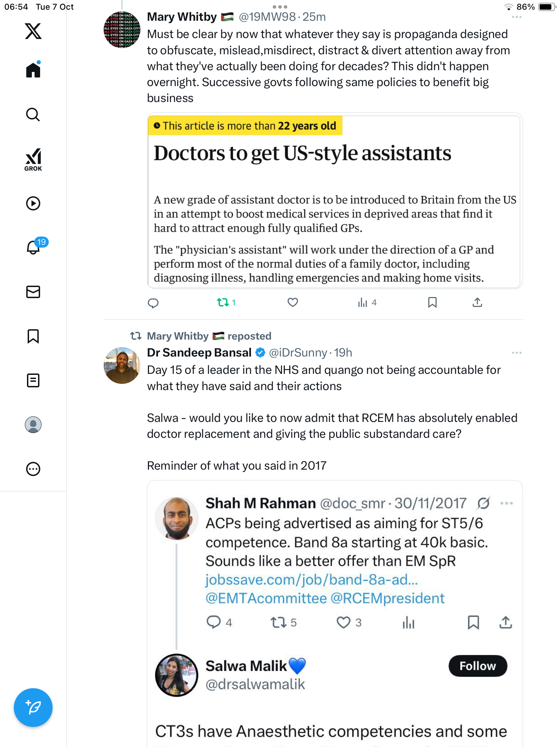Open the Profile tab in sidebar

coord(33,425)
